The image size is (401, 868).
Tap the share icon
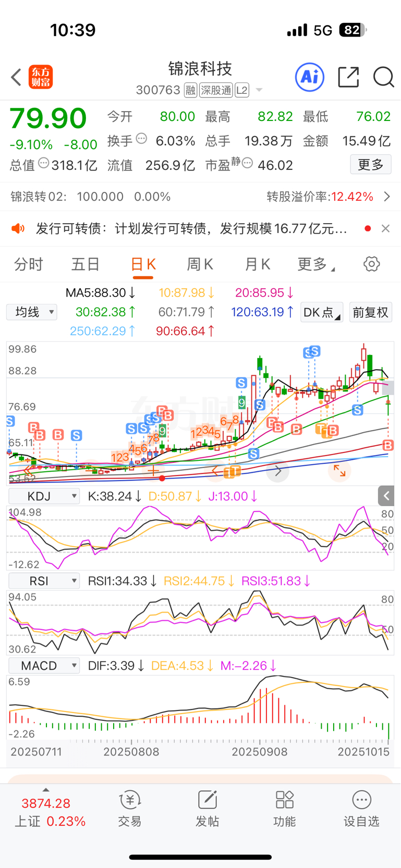(x=348, y=77)
